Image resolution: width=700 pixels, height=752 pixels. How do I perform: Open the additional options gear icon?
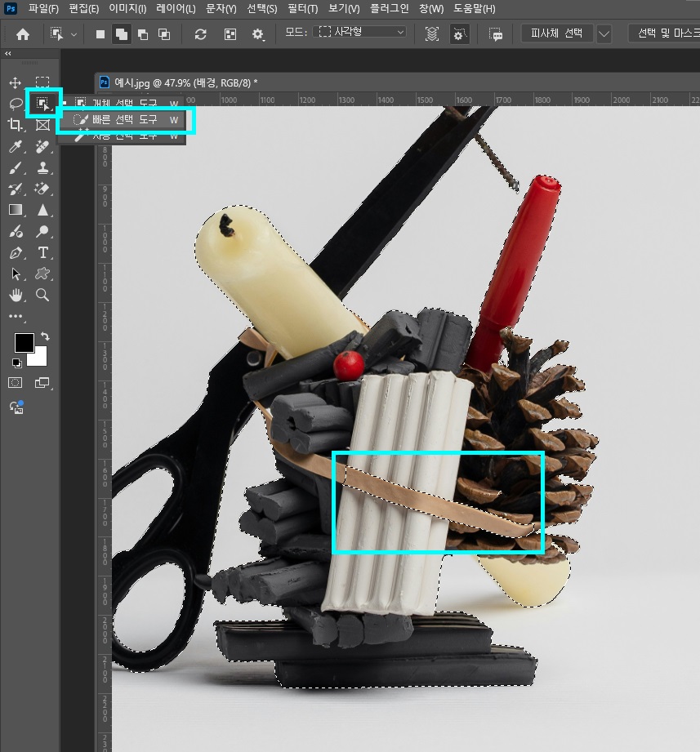(x=258, y=34)
